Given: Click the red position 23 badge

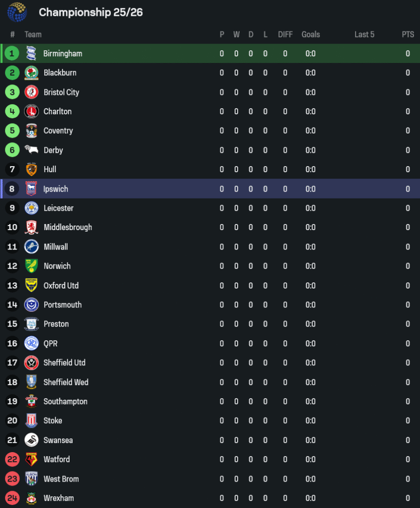Looking at the screenshot, I should (12, 479).
